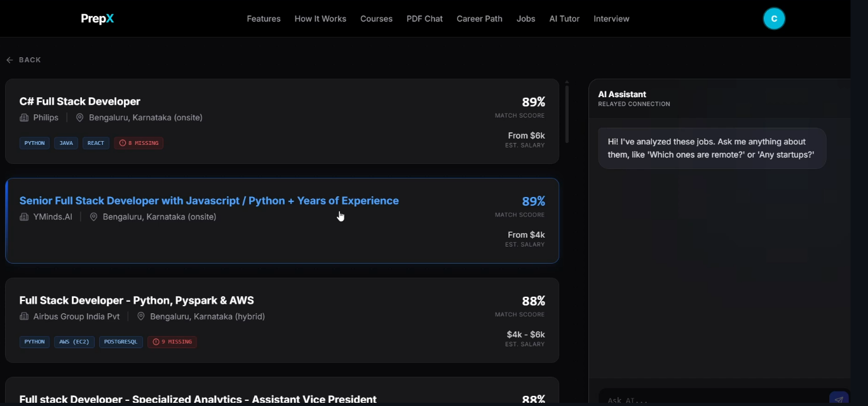Navigate to the PDF Chat section

point(424,19)
